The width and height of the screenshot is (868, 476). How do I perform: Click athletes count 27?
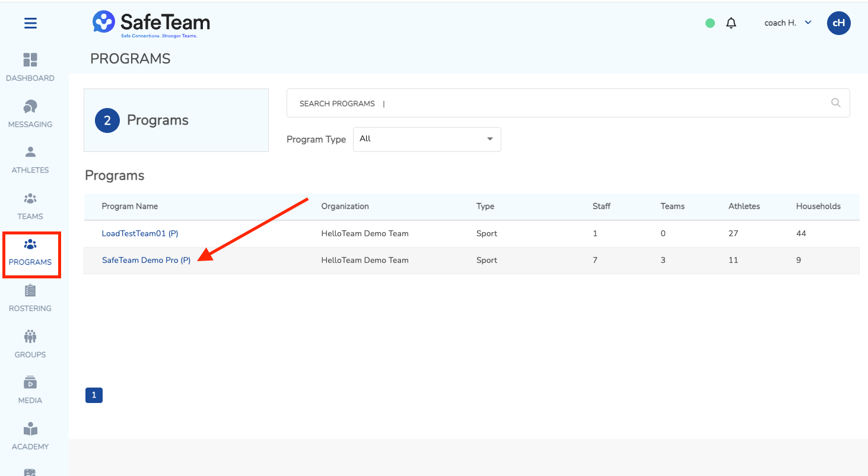(x=733, y=233)
